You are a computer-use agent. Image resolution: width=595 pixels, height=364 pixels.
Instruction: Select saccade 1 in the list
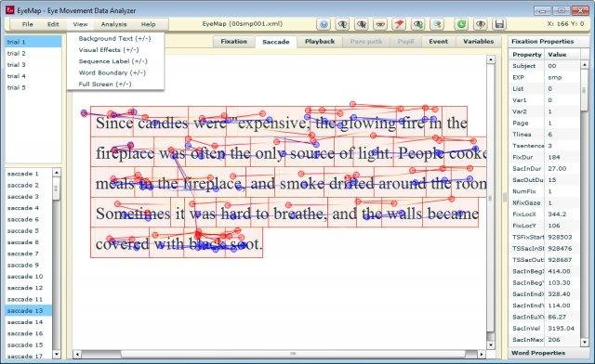[x=29, y=174]
